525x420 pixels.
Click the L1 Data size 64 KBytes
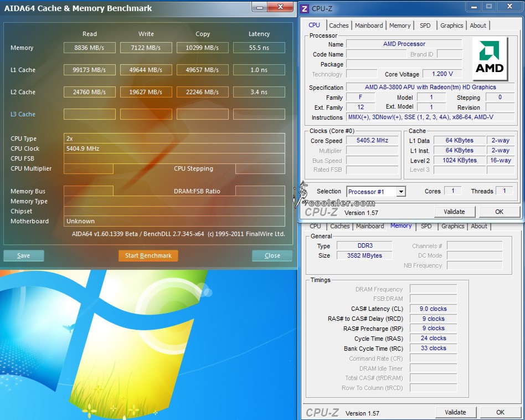click(x=460, y=140)
